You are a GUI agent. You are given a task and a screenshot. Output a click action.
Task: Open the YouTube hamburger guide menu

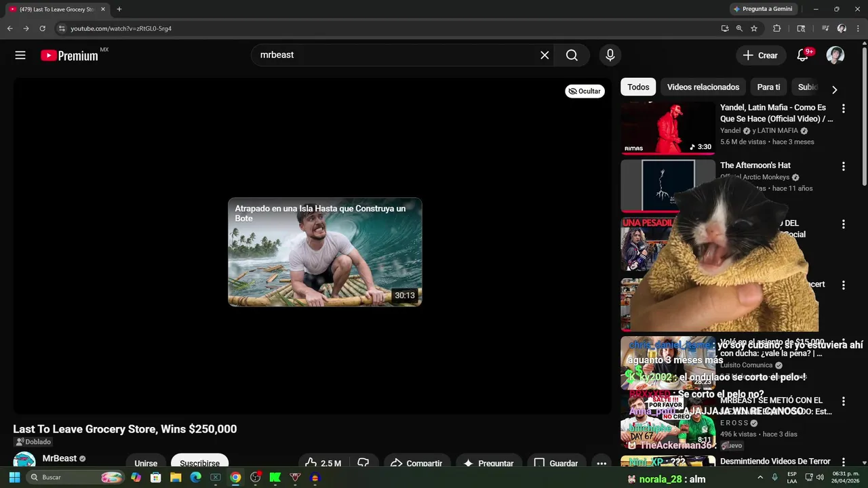point(20,56)
